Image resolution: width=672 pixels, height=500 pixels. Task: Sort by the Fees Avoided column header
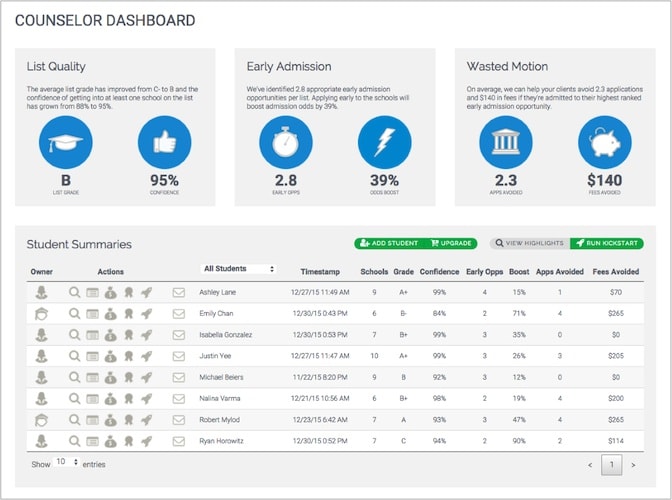[615, 272]
